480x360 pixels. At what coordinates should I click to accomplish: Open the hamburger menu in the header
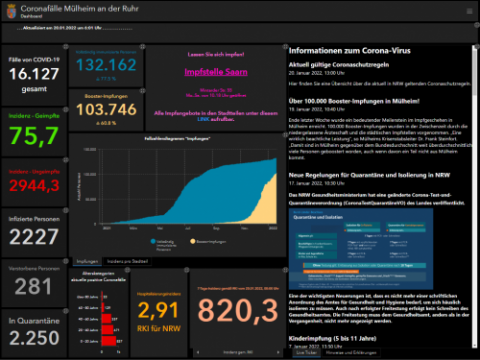469,11
